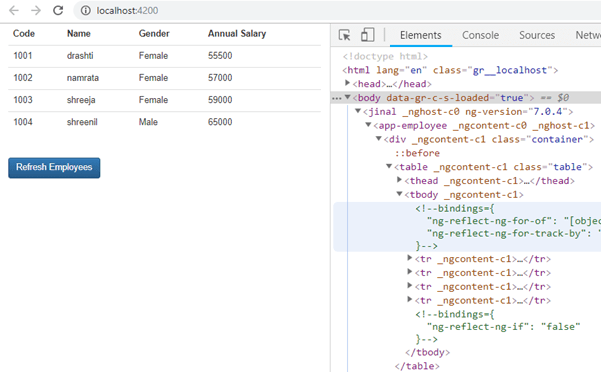Open site info icon beside localhost
The width and height of the screenshot is (601, 372).
(85, 10)
